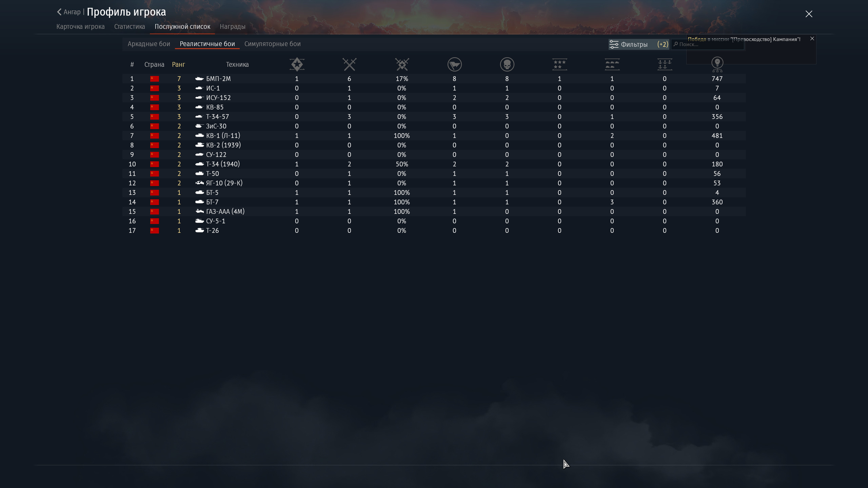Viewport: 868px width, 488px height.
Task: Sort by skull deaths column icon
Action: tap(507, 64)
